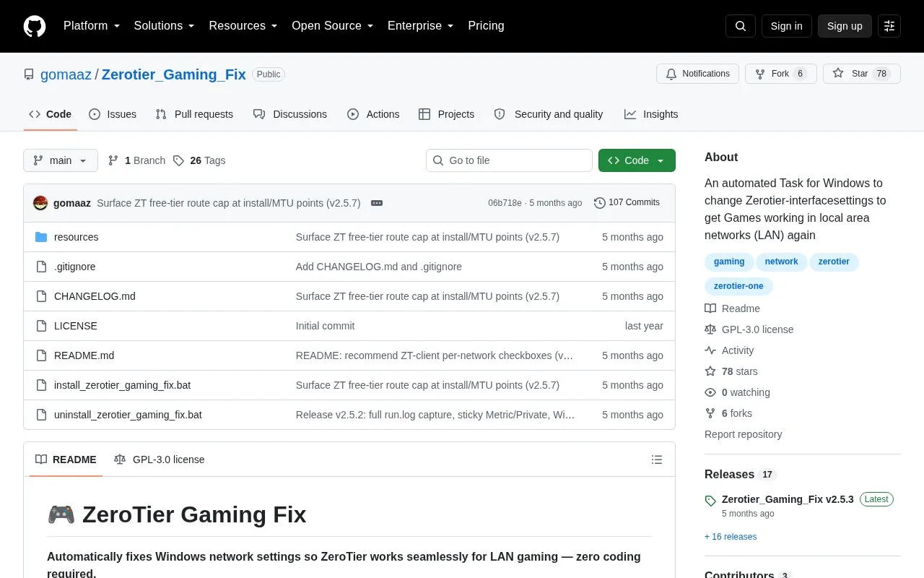Viewport: 924px width, 578px height.
Task: Expand the Open Source menu
Action: (x=333, y=26)
